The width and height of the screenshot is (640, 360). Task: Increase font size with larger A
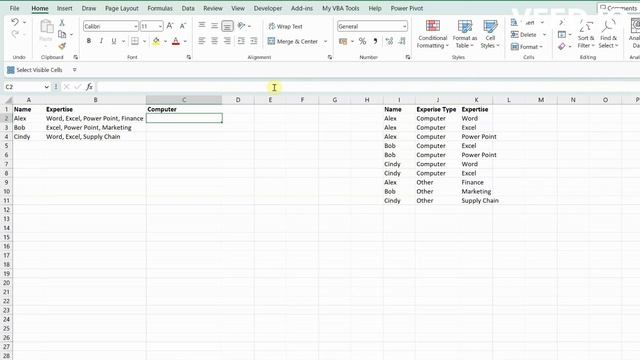(170, 26)
